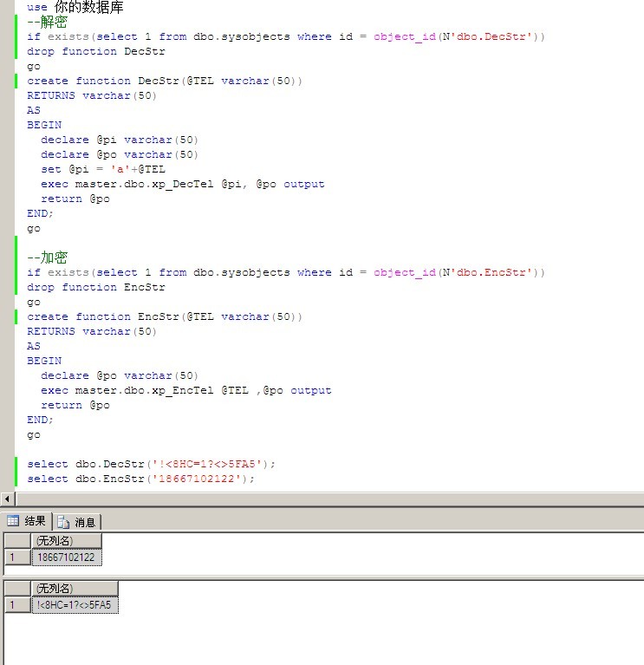644x665 pixels.
Task: Click the 消息 tab document icon
Action: (x=63, y=522)
